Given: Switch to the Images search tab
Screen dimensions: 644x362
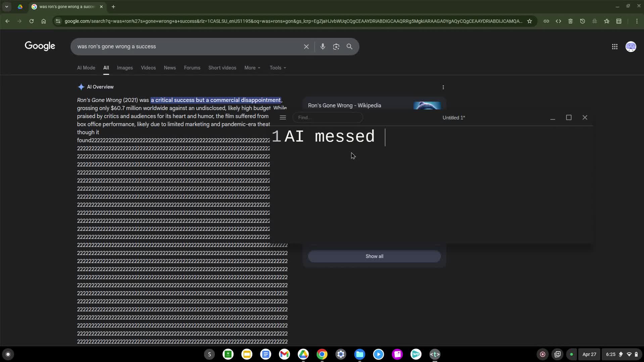Looking at the screenshot, I should pos(125,68).
